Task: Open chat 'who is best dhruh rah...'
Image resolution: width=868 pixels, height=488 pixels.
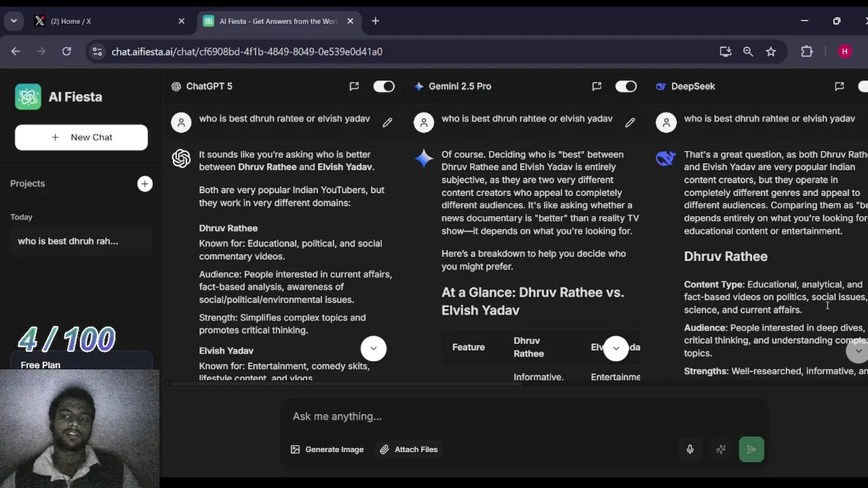Action: 81,241
